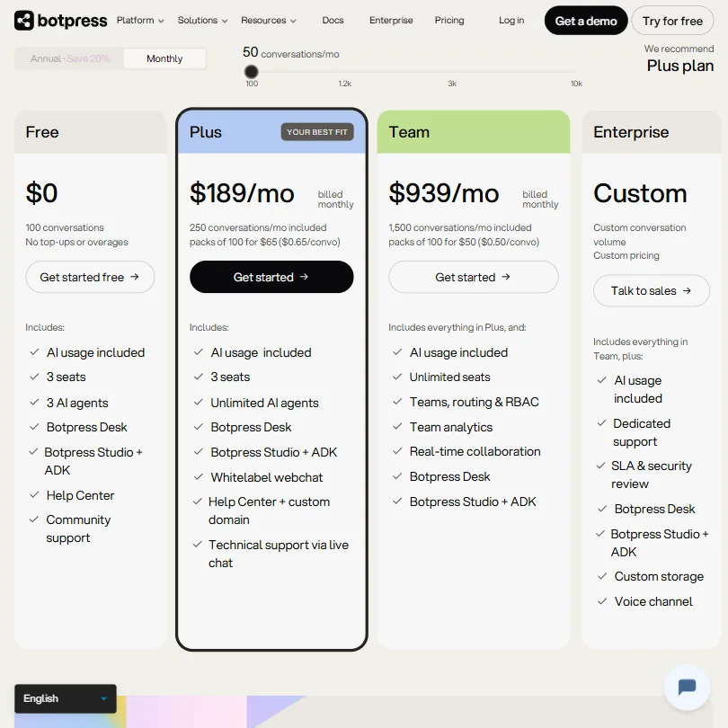Click Talk to sales on Enterprise plan

(x=652, y=290)
